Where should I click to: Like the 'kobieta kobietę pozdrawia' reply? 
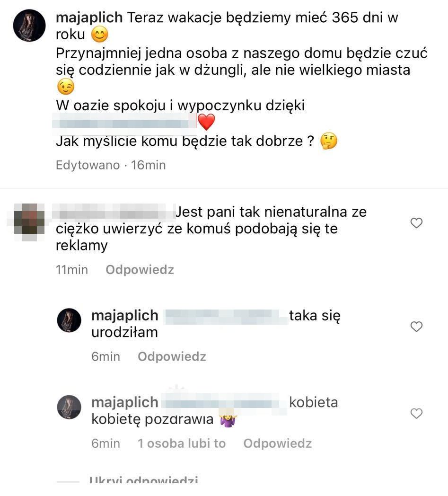[416, 414]
